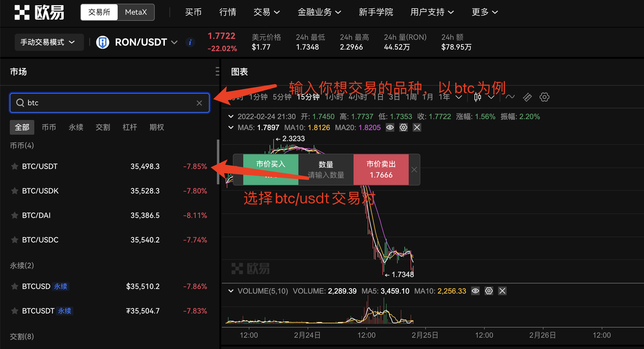Viewport: 644px width, 349px height.
Task: Open the indicators wave-line icon
Action: coord(510,97)
